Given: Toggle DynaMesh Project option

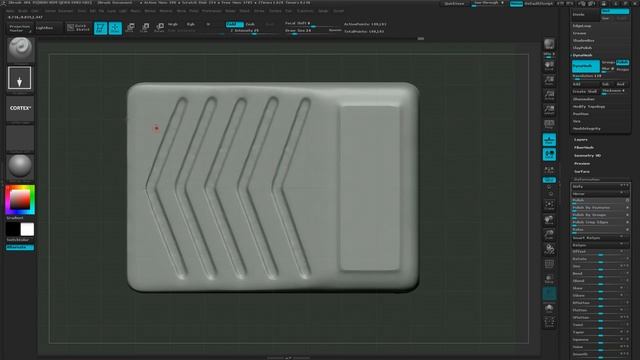Looking at the screenshot, I should [623, 69].
